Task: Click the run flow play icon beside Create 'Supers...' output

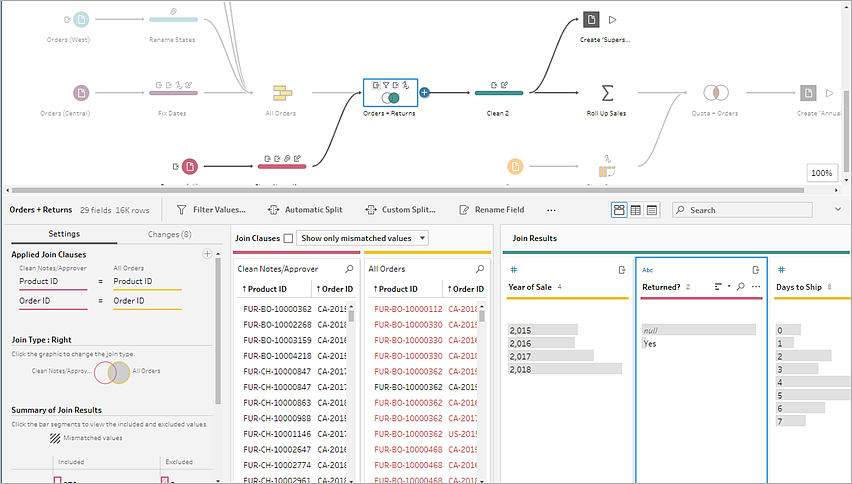Action: click(x=612, y=20)
